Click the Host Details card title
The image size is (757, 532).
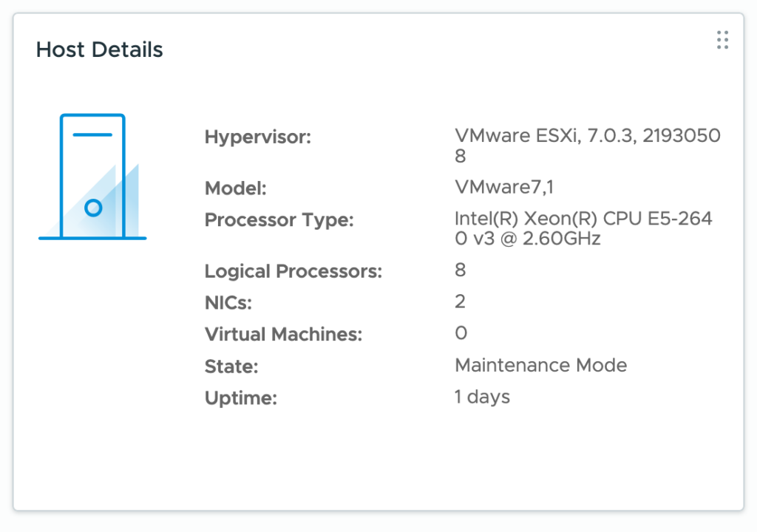[x=100, y=50]
